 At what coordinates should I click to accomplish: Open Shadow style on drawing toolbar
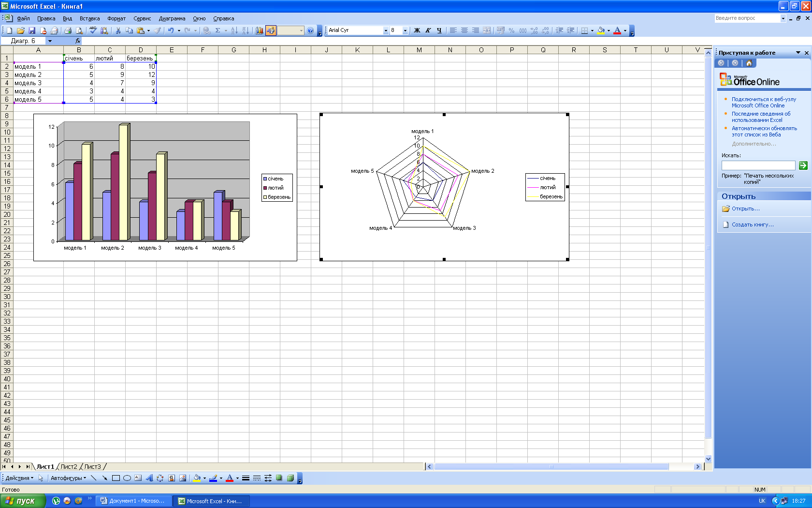279,478
